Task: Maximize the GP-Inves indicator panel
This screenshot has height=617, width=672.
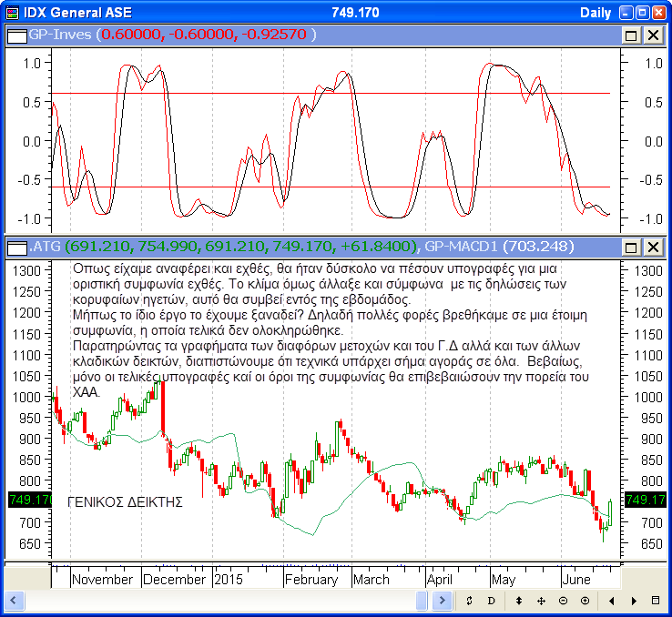Action: 631,35
